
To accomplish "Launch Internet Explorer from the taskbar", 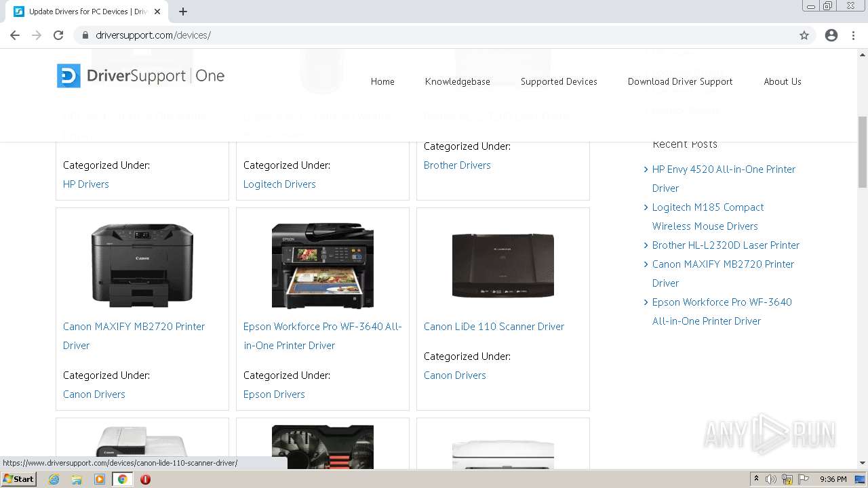I will (54, 479).
